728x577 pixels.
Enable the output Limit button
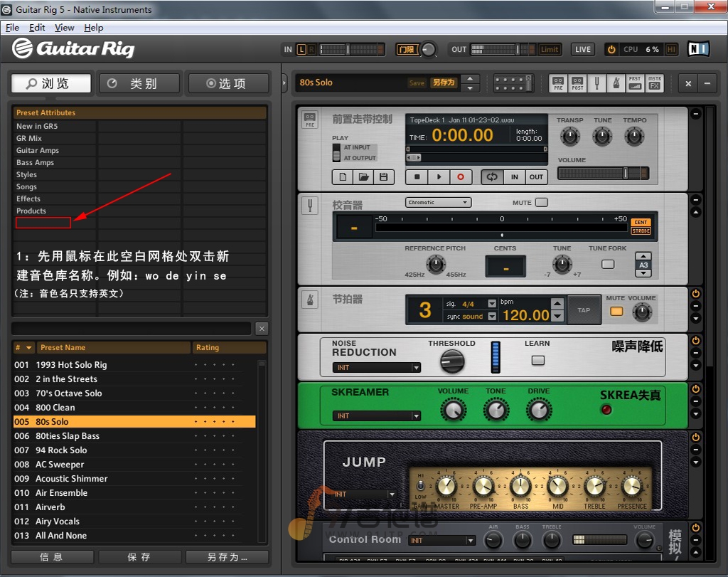point(550,49)
